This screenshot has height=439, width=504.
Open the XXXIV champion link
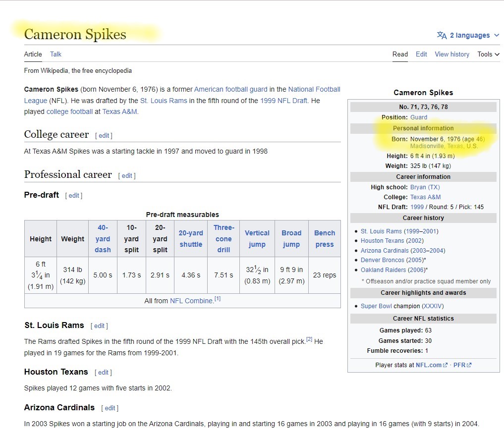(x=433, y=306)
